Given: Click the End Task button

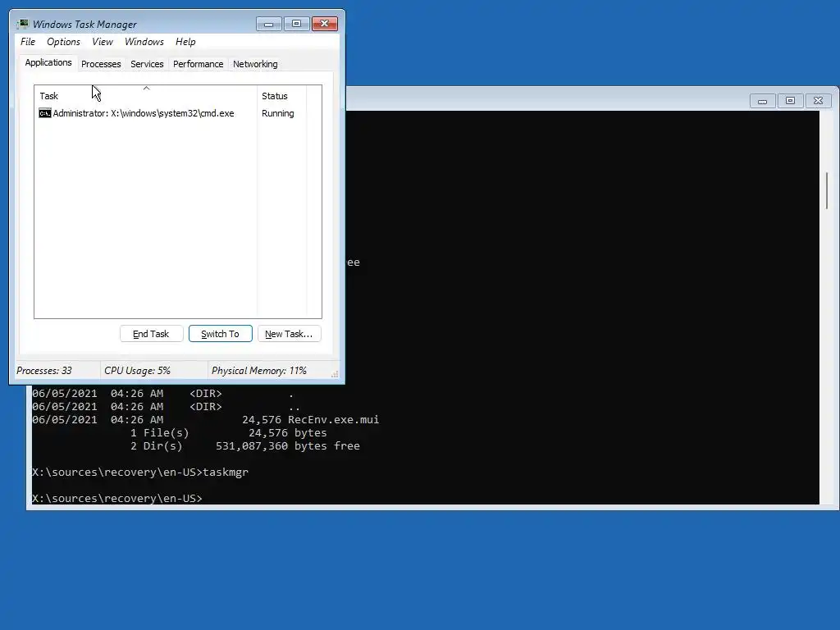Looking at the screenshot, I should pos(151,334).
